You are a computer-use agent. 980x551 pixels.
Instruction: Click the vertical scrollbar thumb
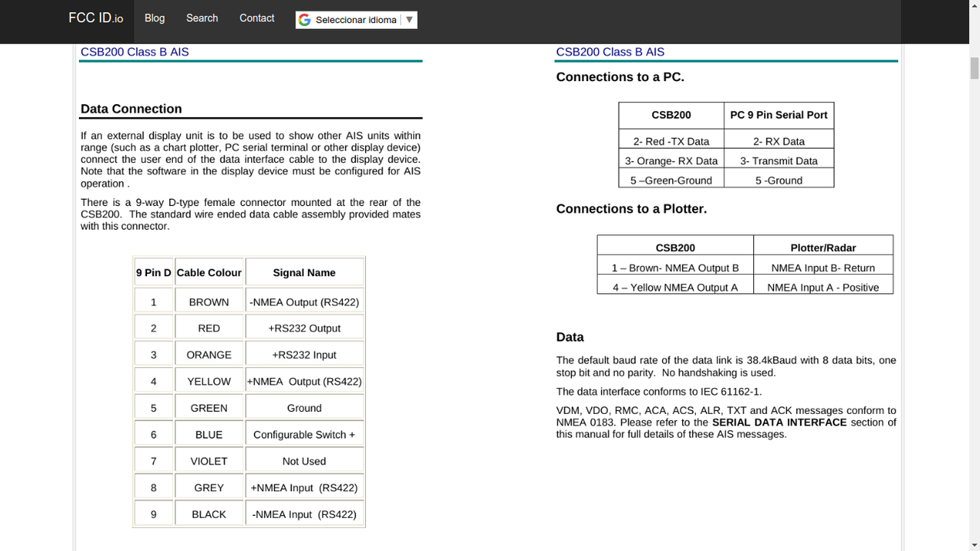pos(975,67)
